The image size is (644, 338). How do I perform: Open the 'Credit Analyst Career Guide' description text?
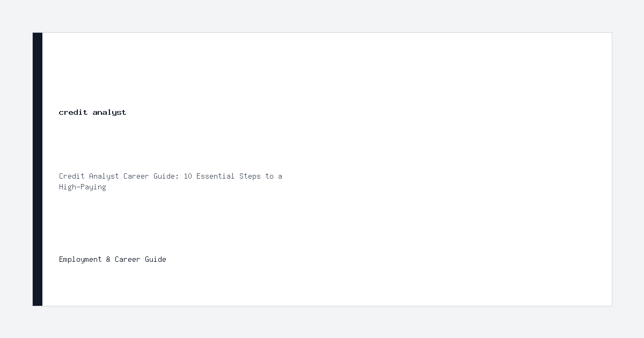click(171, 181)
